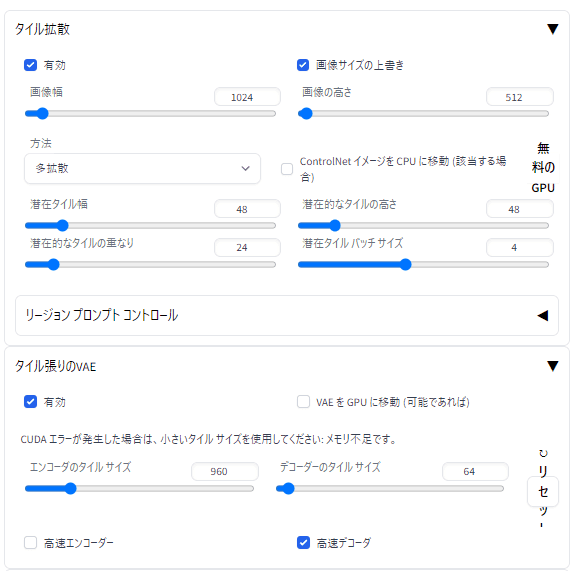Adjust the 画像幅 slider
The image size is (576, 571).
pos(150,114)
